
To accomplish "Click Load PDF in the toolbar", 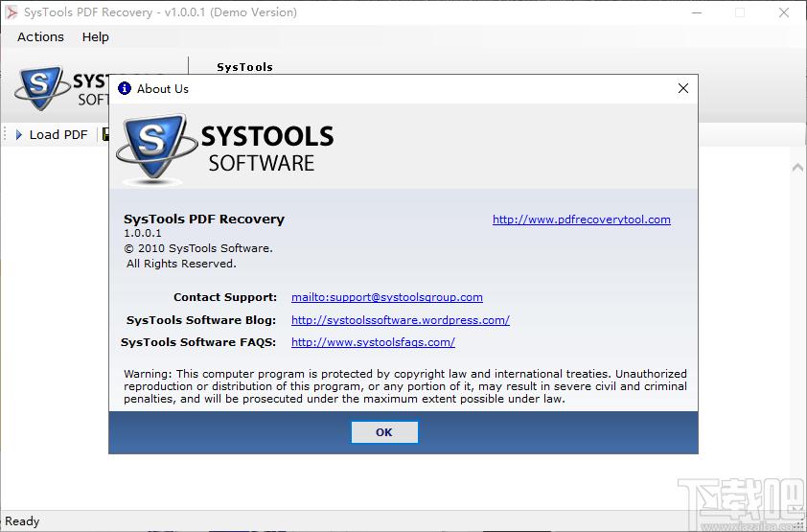I will tap(52, 135).
